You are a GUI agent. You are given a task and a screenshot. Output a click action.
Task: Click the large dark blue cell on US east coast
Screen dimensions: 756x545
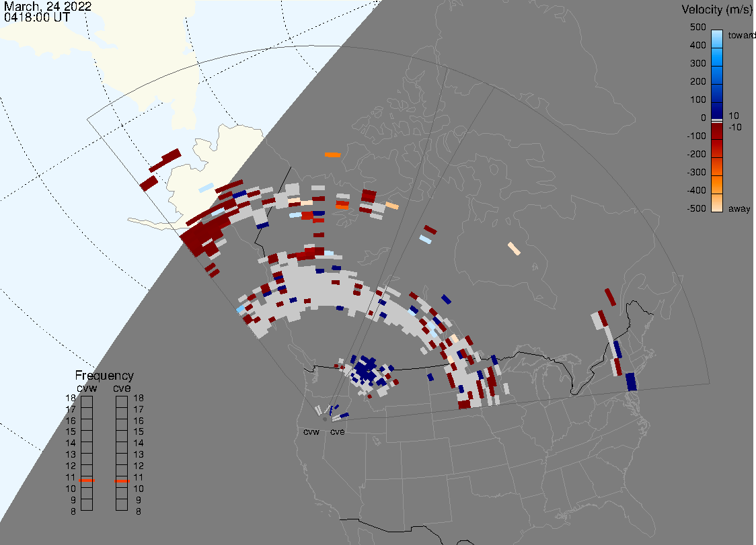pyautogui.click(x=631, y=382)
